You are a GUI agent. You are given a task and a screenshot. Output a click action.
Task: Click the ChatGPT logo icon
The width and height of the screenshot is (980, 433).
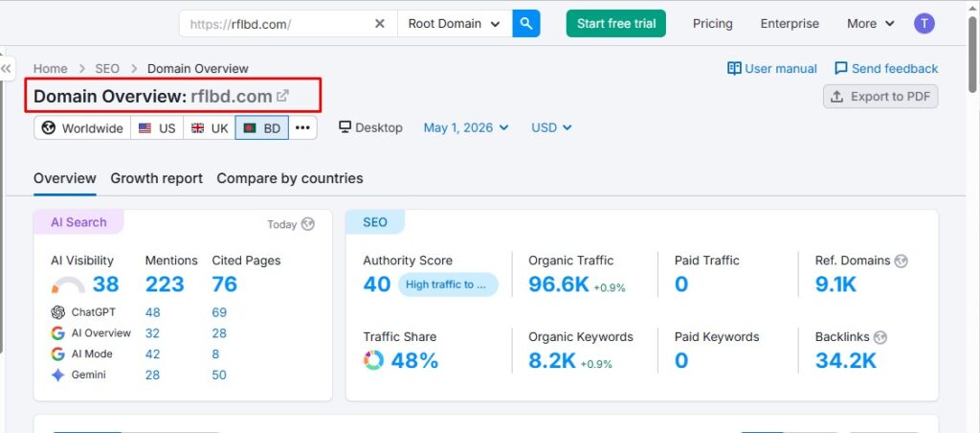58,312
